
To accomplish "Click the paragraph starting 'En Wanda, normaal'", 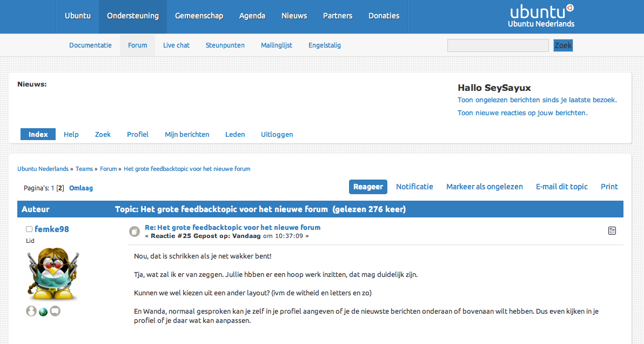I will (x=366, y=316).
